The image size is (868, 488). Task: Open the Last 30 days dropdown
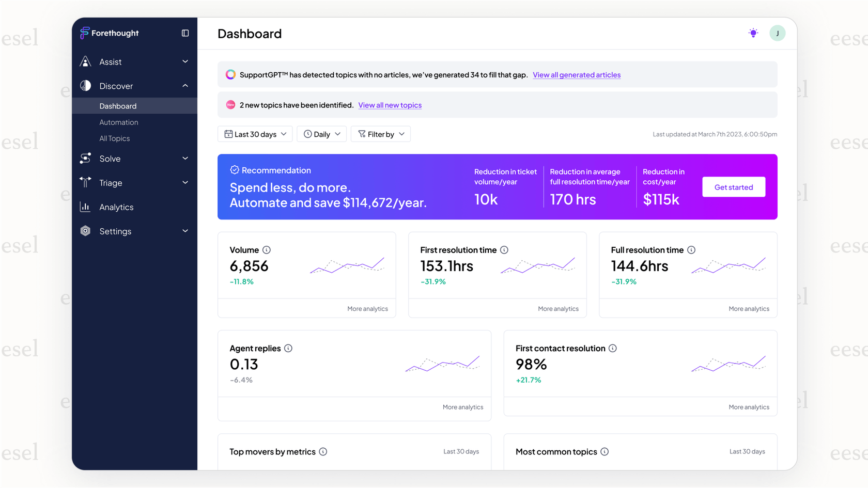point(255,134)
